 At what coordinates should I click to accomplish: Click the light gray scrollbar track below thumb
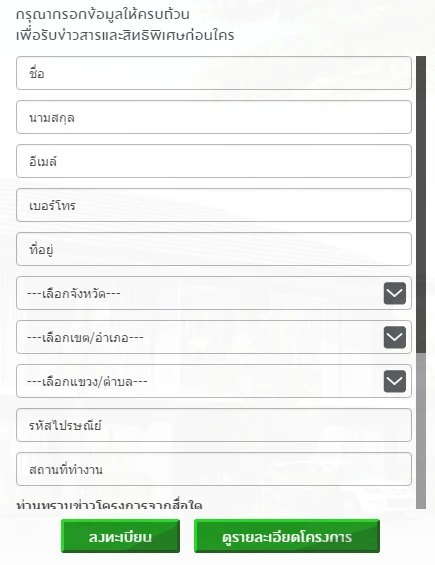(421, 431)
